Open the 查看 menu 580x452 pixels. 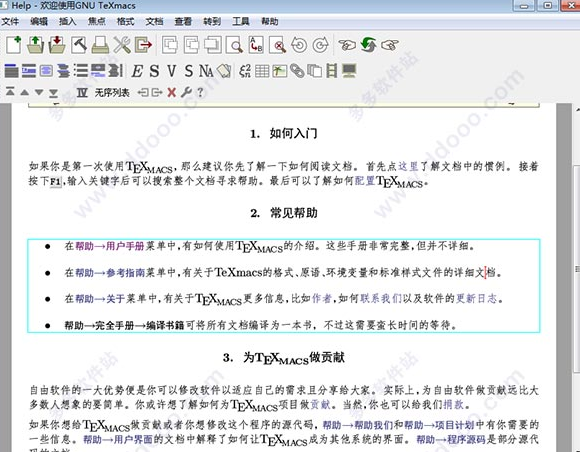(183, 21)
